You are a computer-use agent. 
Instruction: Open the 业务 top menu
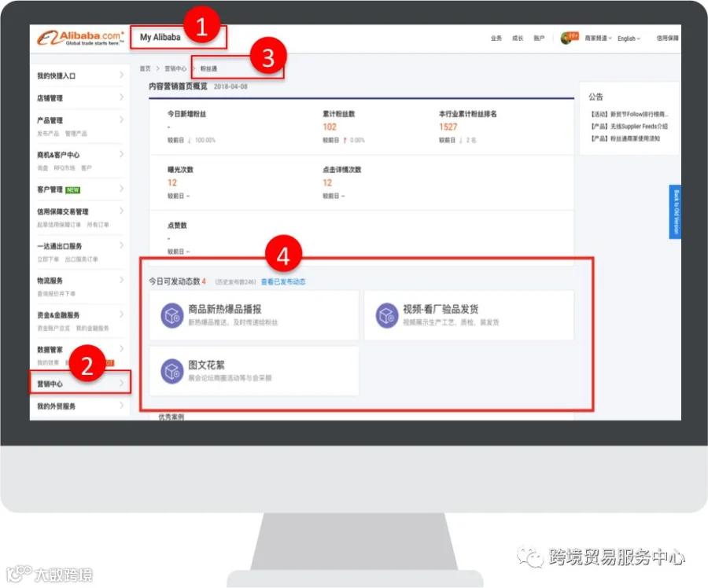click(496, 39)
